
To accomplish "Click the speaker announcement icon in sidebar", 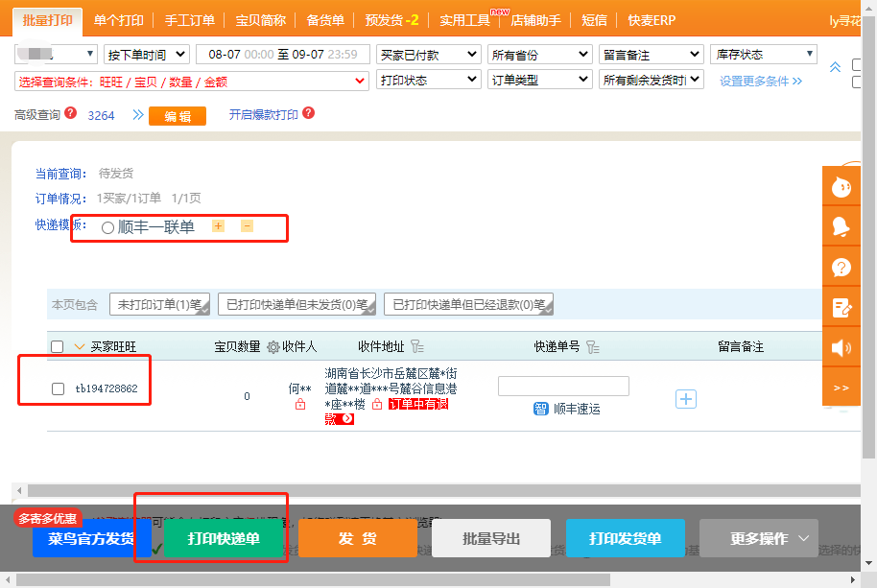I will [x=841, y=347].
